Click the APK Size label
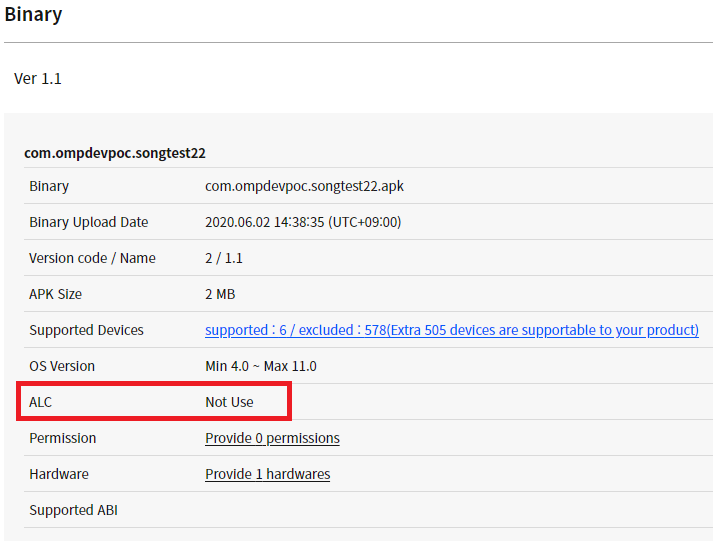713x541 pixels. [55, 294]
